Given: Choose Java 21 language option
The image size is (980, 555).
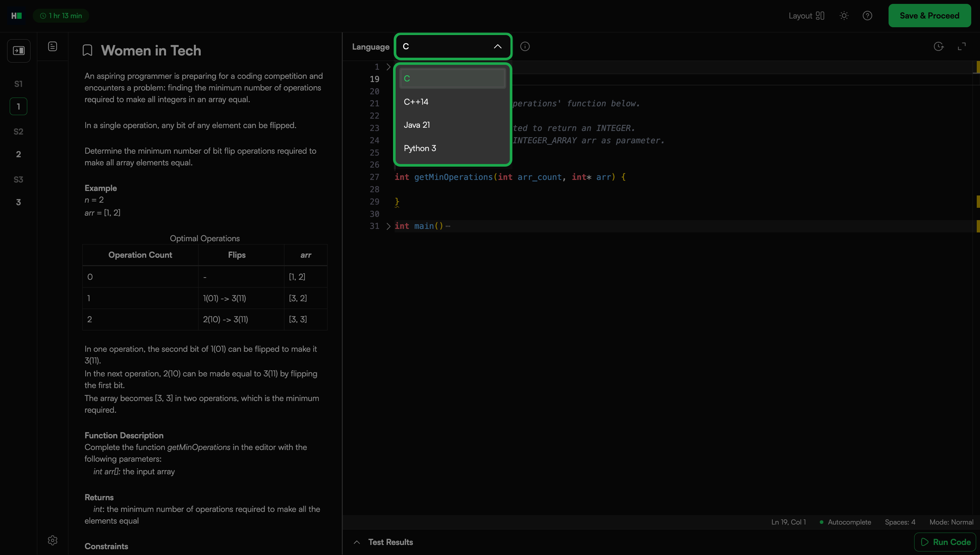Looking at the screenshot, I should 417,125.
